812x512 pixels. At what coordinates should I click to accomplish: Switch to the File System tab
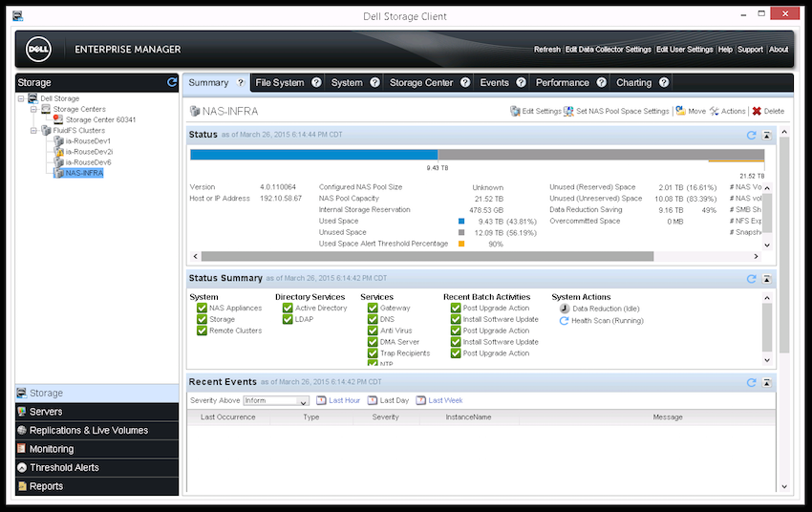tap(280, 82)
